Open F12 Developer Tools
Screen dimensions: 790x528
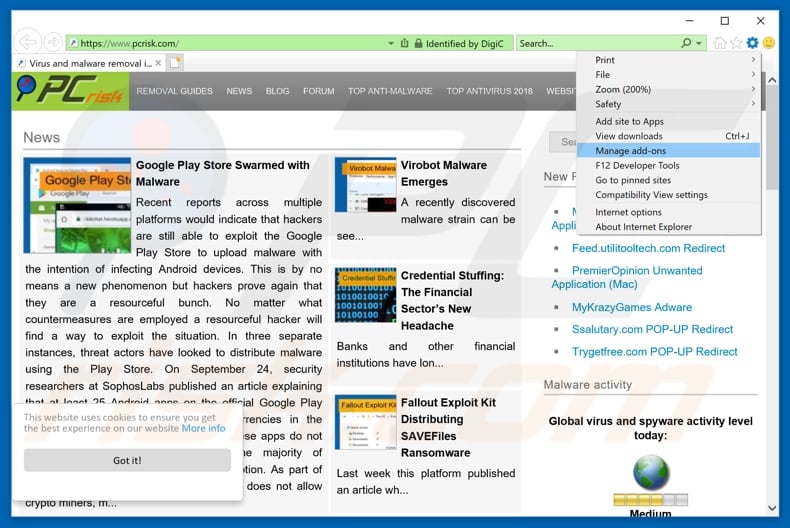668,165
